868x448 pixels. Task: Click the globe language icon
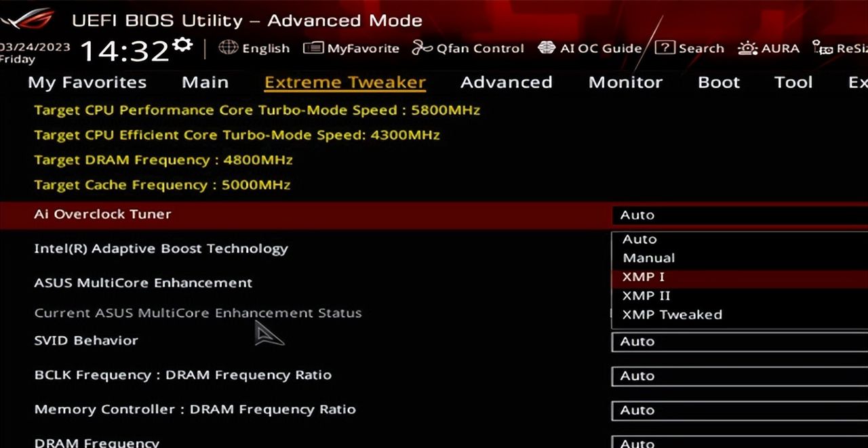click(x=228, y=47)
